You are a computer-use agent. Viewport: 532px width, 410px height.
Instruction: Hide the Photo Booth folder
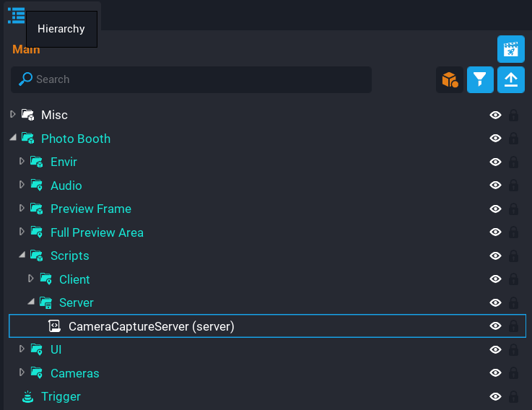[x=495, y=139]
